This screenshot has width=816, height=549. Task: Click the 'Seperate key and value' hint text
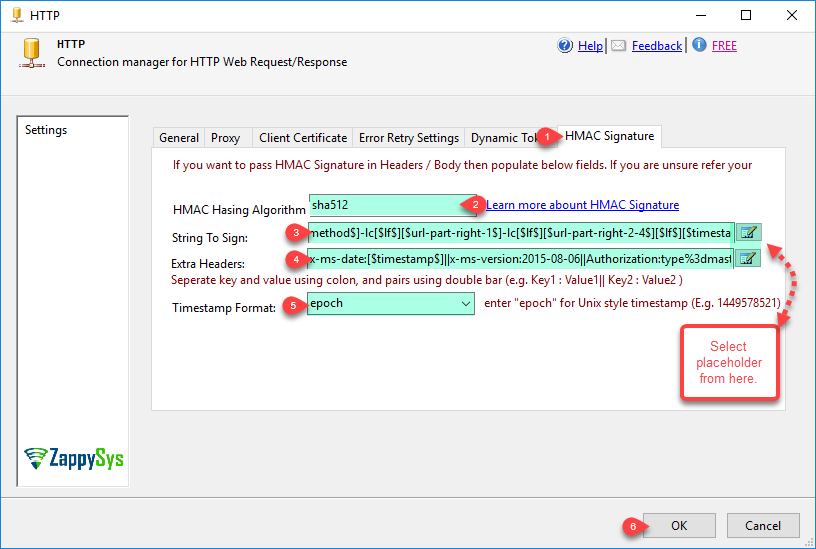(427, 280)
